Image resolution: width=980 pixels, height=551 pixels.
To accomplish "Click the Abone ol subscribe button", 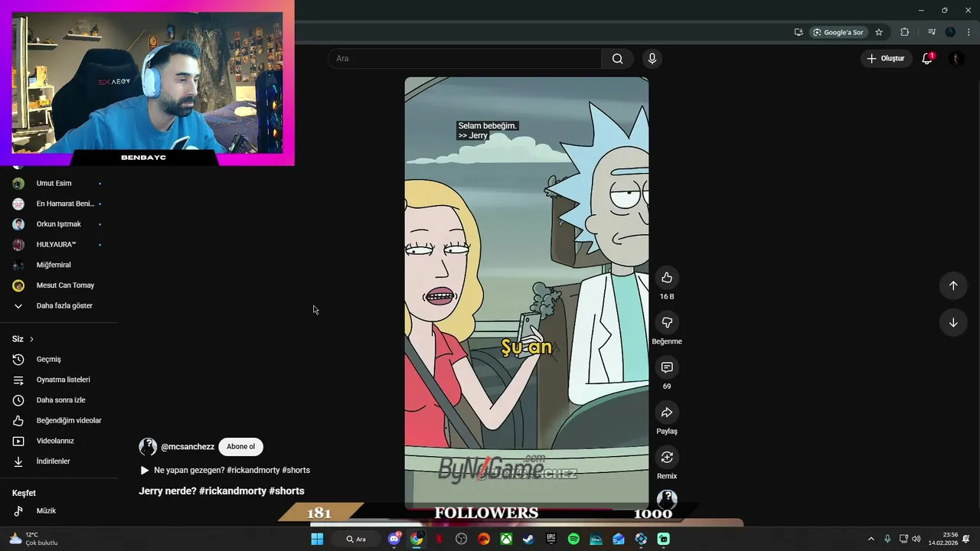I will tap(240, 447).
